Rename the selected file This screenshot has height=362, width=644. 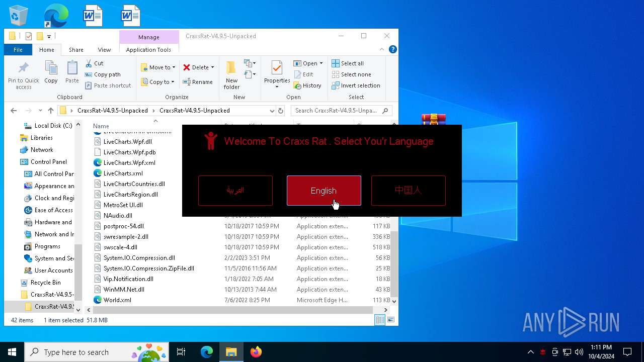point(197,82)
